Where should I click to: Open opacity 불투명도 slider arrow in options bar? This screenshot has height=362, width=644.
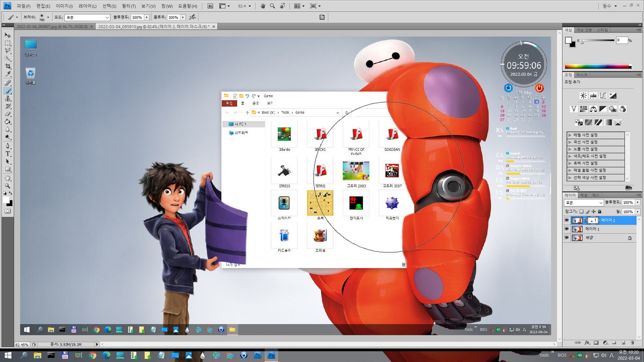point(147,17)
